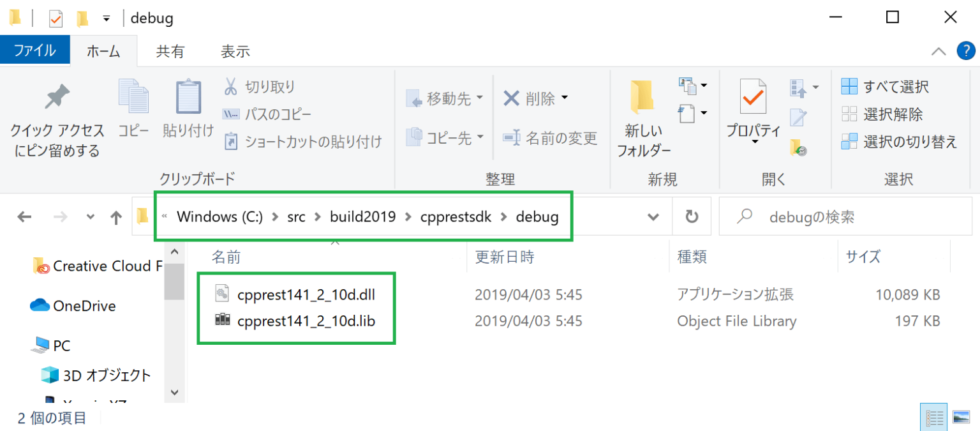Viewport: 980px width, 431px height.
Task: Select the 切り取り (Cut) icon
Action: tap(230, 86)
